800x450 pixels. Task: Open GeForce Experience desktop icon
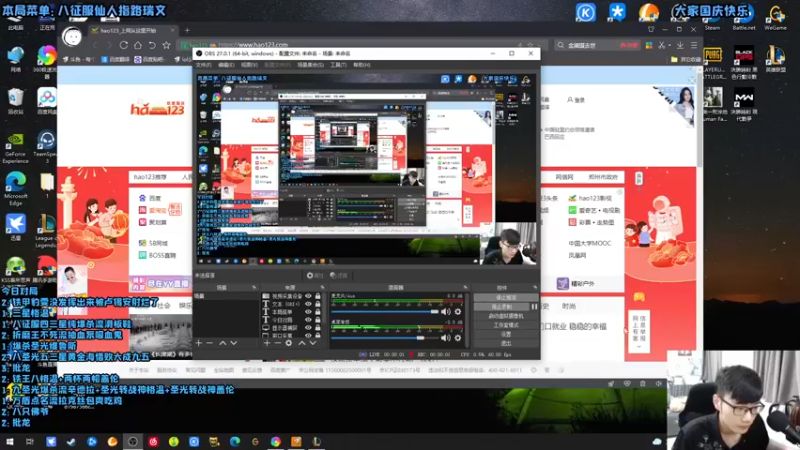point(15,148)
